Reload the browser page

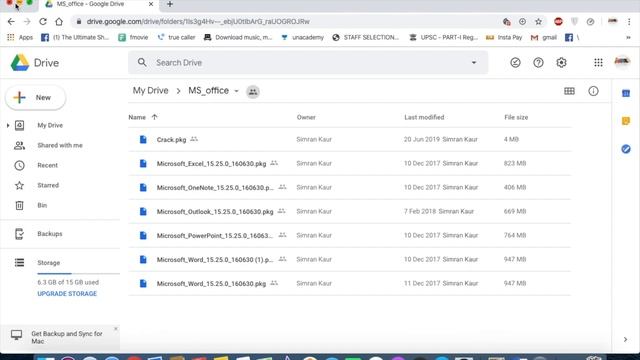tap(43, 22)
